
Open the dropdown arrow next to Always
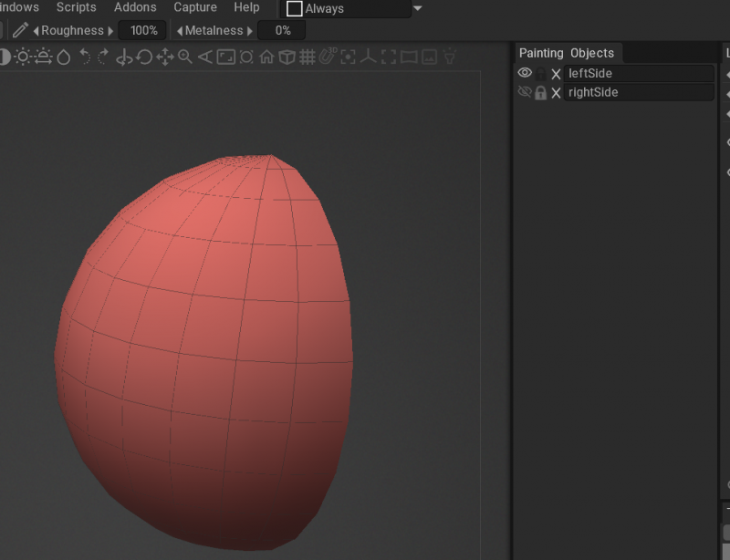[x=418, y=8]
